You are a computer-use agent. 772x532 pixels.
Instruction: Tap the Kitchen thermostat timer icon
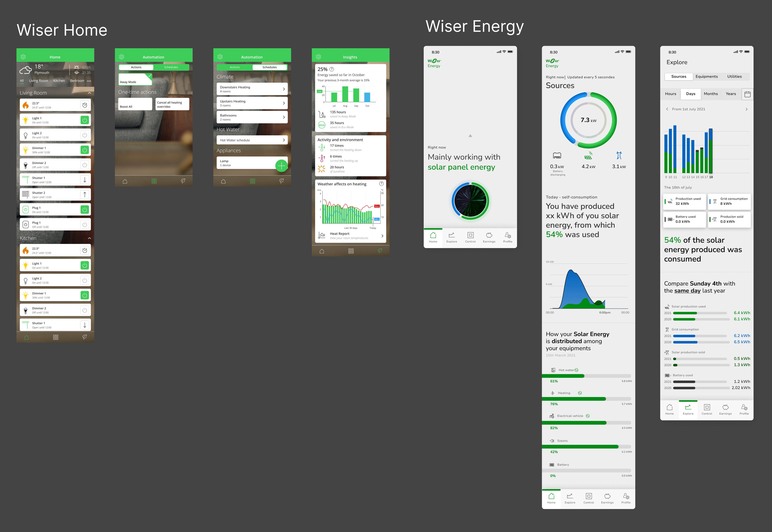tap(85, 250)
